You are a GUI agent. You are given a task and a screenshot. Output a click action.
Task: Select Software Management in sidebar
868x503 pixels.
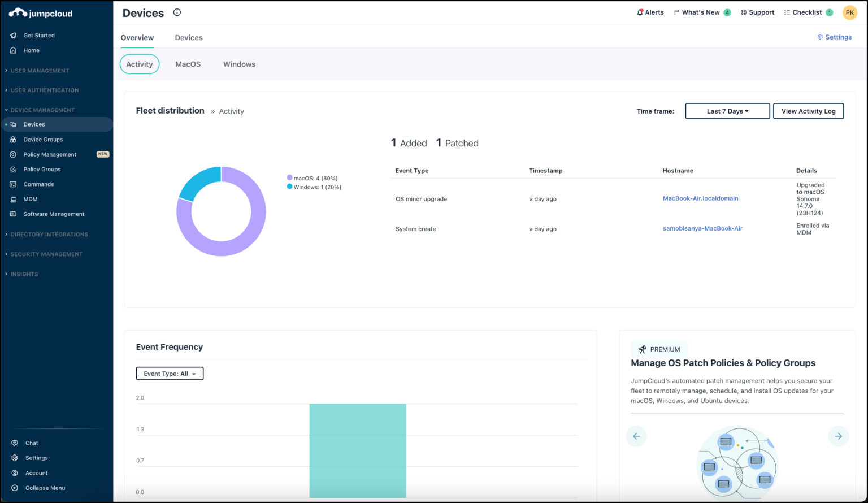(54, 214)
